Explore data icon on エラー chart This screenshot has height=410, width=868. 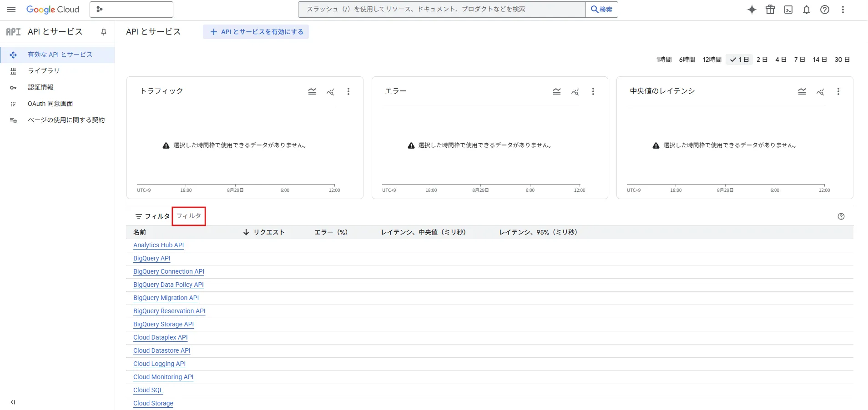pos(575,91)
